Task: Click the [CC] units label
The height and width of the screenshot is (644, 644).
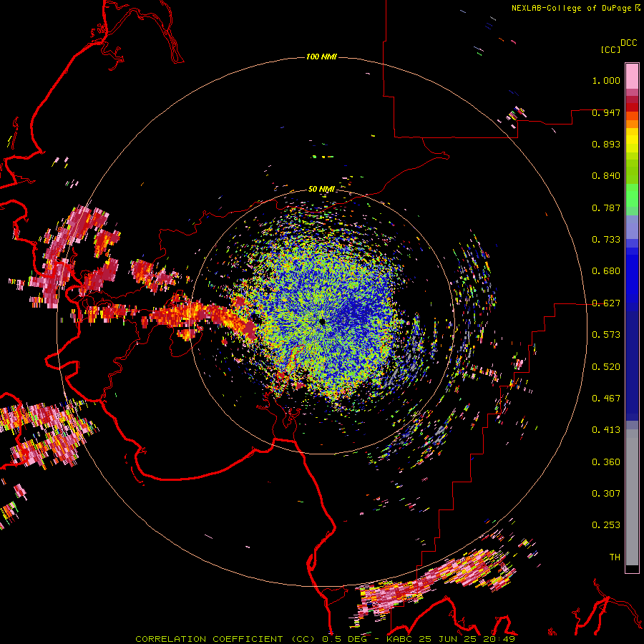Action: point(610,49)
